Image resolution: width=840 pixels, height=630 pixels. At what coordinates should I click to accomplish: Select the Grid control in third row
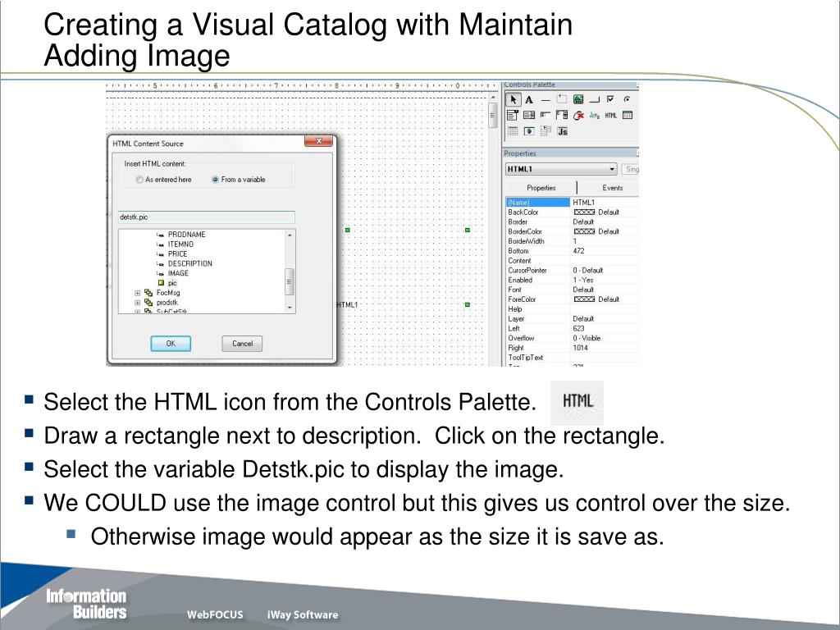click(513, 131)
